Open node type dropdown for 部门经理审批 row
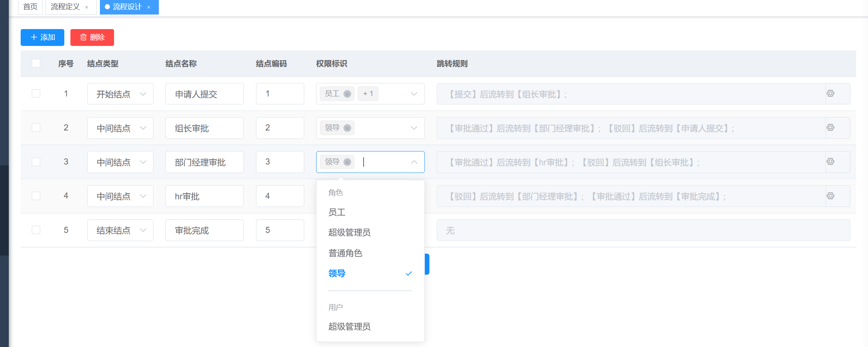The image size is (868, 347). [x=120, y=162]
